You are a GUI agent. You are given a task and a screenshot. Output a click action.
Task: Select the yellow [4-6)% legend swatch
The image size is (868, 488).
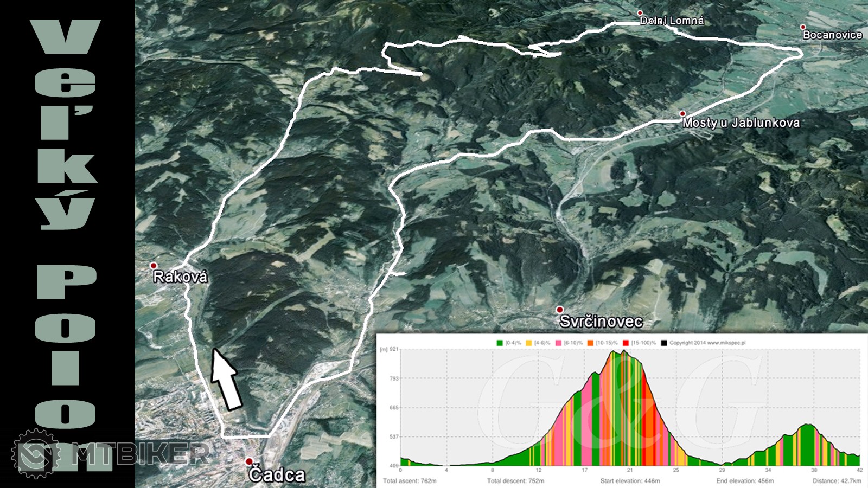(529, 343)
